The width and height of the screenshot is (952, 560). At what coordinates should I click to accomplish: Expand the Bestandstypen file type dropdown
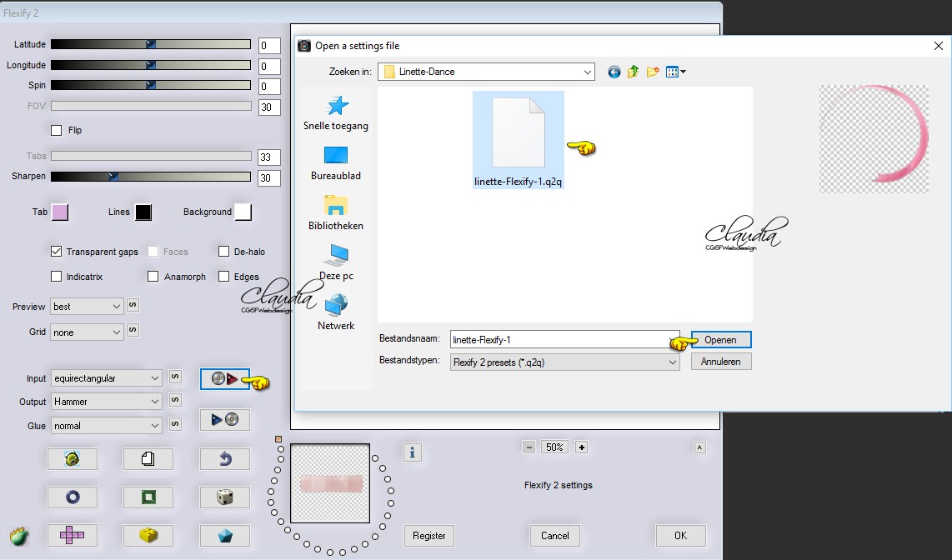pos(672,362)
